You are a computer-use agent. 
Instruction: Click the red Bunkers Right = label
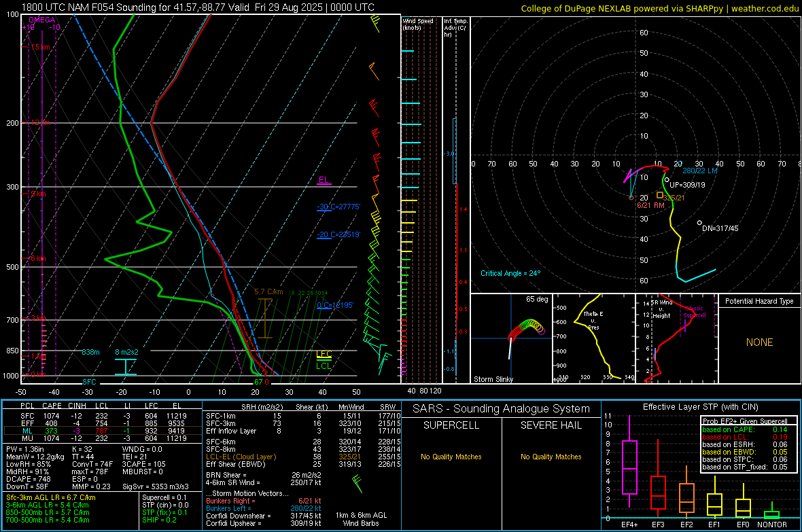pos(230,501)
